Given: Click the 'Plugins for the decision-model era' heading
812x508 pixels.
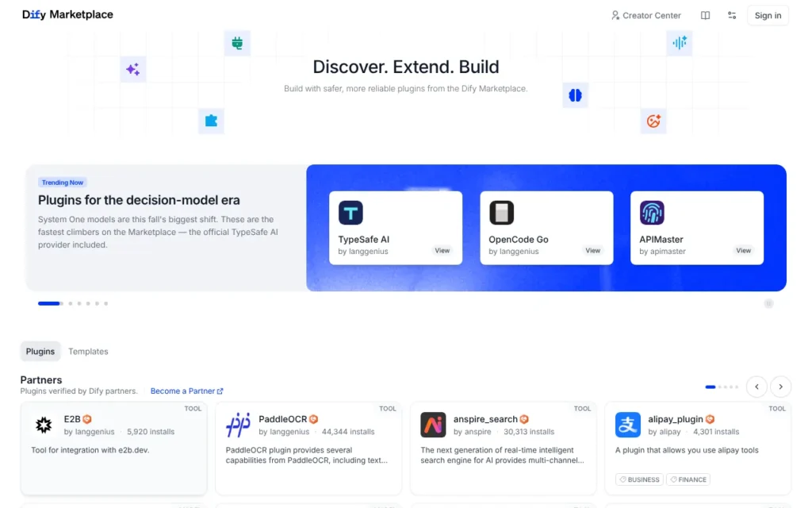Looking at the screenshot, I should (x=139, y=200).
